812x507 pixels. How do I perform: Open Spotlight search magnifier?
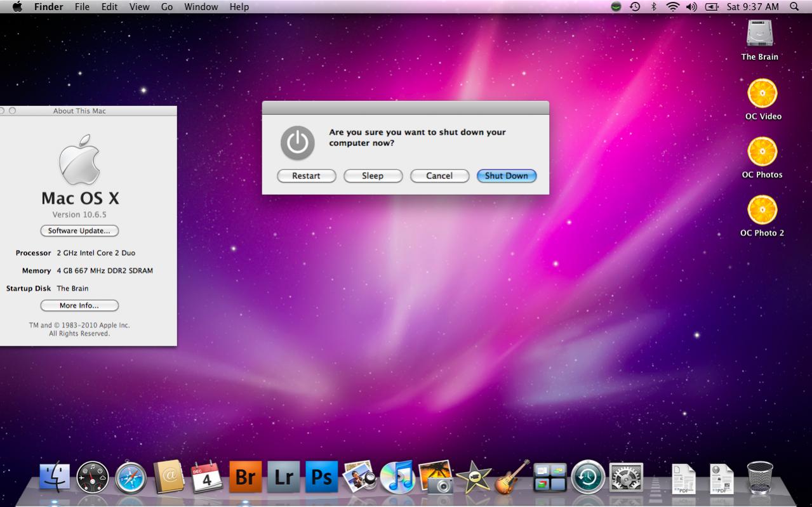pos(794,6)
